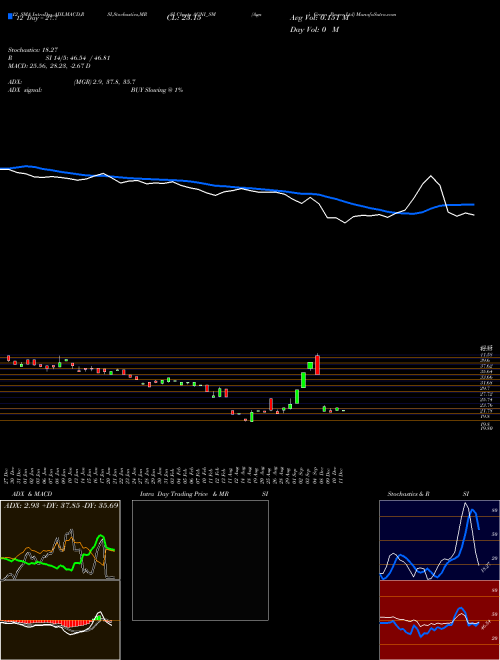Image resolution: width=500 pixels, height=660 pixels.
Task: Click the Day Vol: 0 M readout
Action: tap(314, 30)
